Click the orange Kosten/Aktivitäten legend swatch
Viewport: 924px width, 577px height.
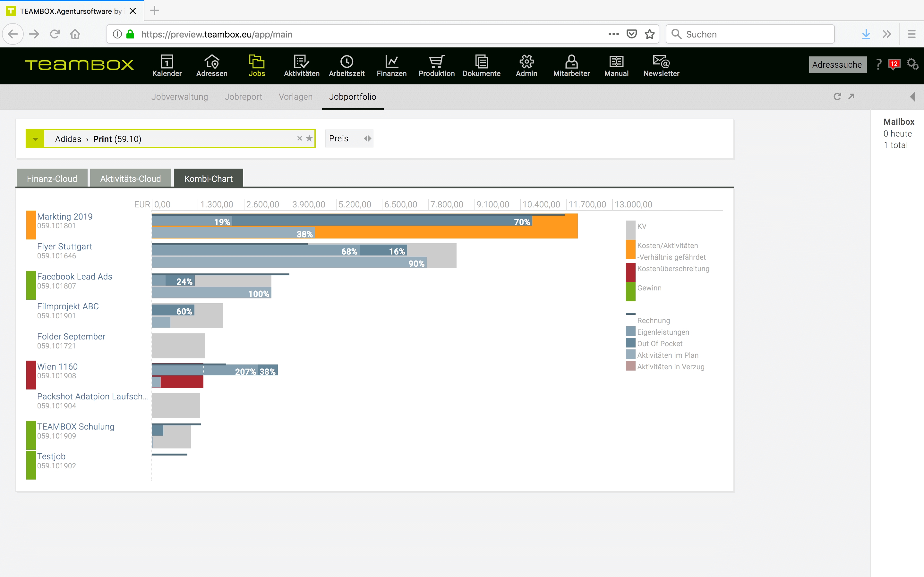(x=630, y=250)
